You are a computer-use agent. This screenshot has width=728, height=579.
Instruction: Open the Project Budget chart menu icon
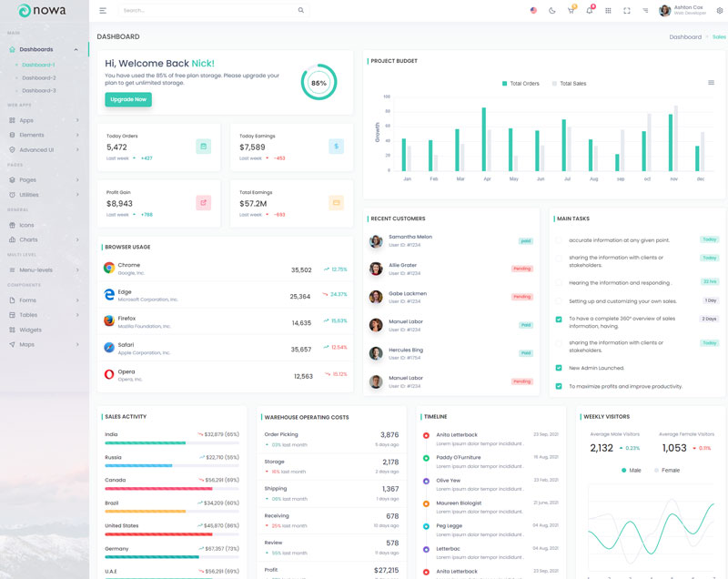(711, 83)
